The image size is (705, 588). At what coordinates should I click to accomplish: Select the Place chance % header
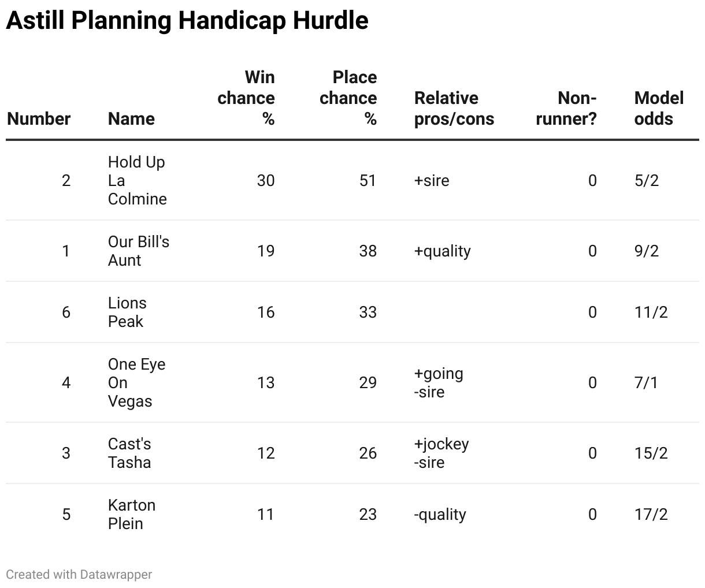(348, 98)
